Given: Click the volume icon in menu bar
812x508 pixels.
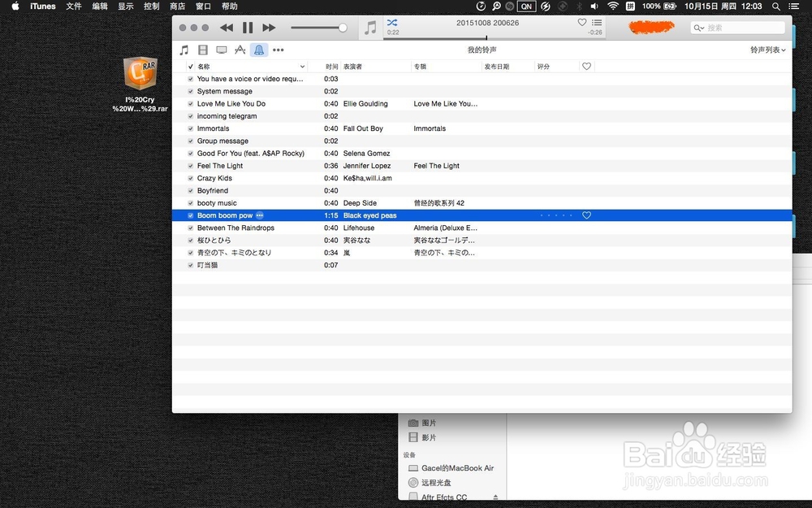Looking at the screenshot, I should coord(594,7).
